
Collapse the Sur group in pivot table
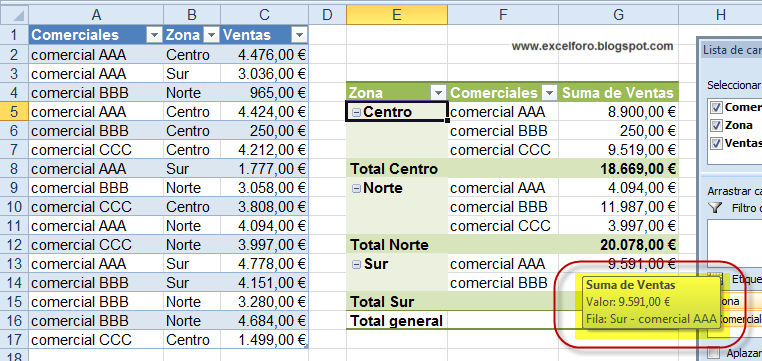coord(356,264)
